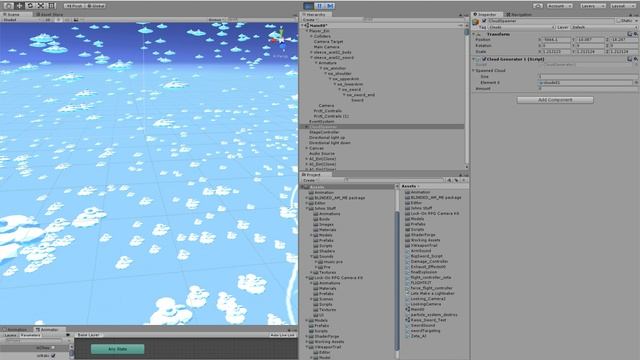
Task: Open the Transform help book icon
Action: (630, 34)
